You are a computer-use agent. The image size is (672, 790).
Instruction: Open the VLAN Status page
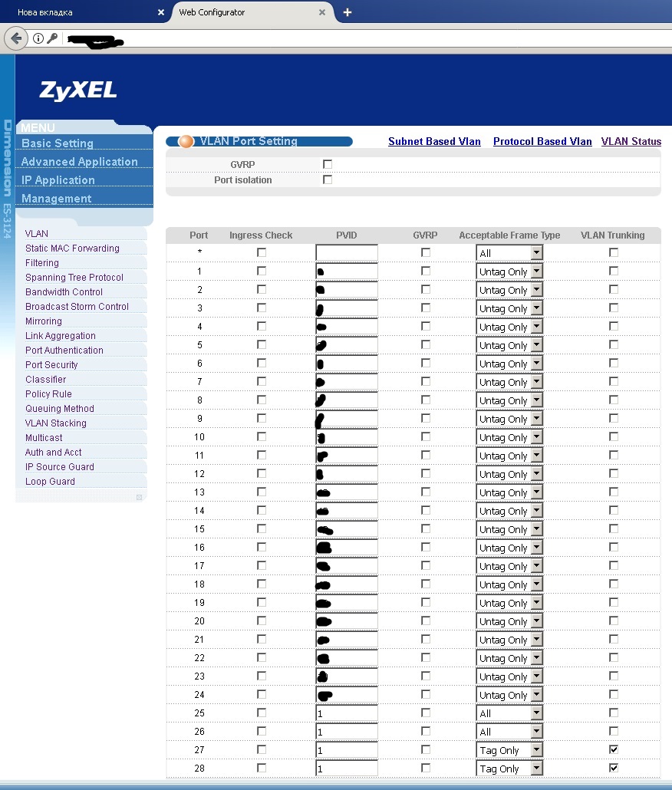coord(631,141)
